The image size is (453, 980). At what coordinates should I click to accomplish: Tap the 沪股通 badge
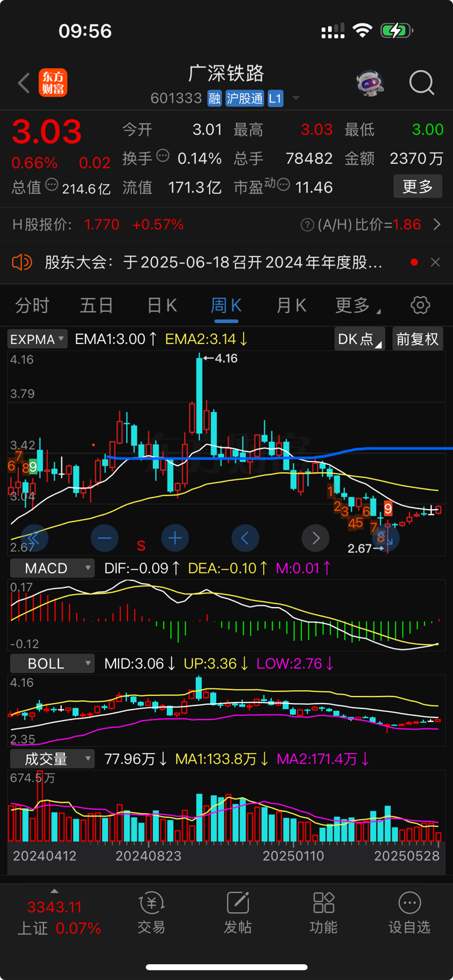point(245,98)
